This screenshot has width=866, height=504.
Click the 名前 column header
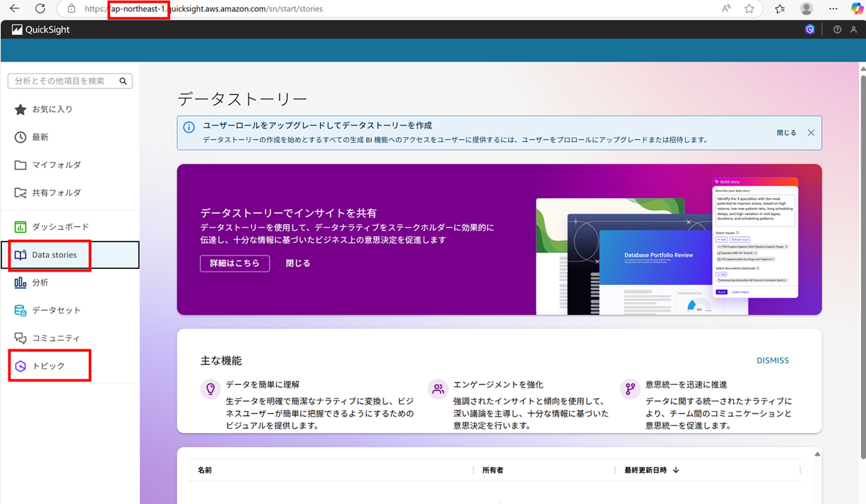(204, 470)
